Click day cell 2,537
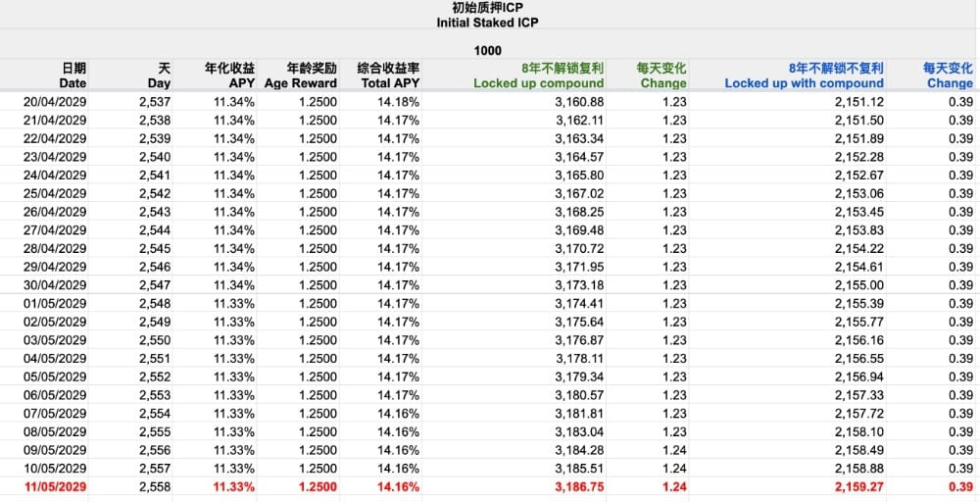The height and width of the screenshot is (502, 980). [155, 102]
